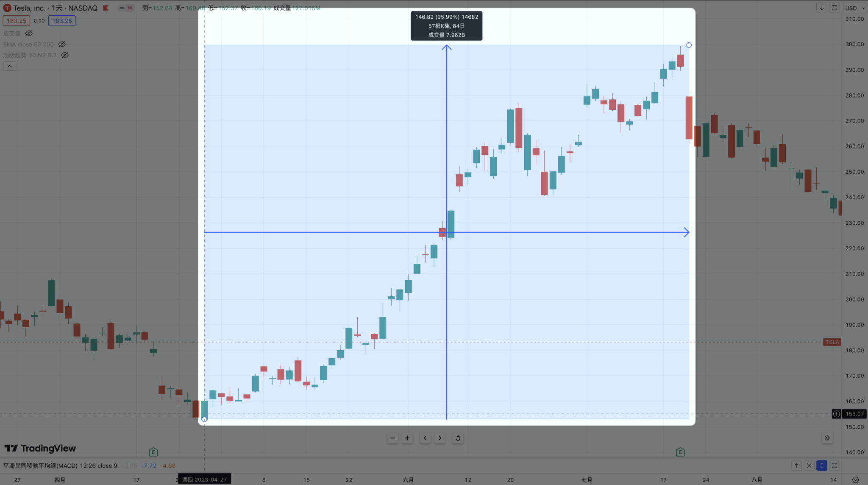Click the TradingView logo

point(40,448)
